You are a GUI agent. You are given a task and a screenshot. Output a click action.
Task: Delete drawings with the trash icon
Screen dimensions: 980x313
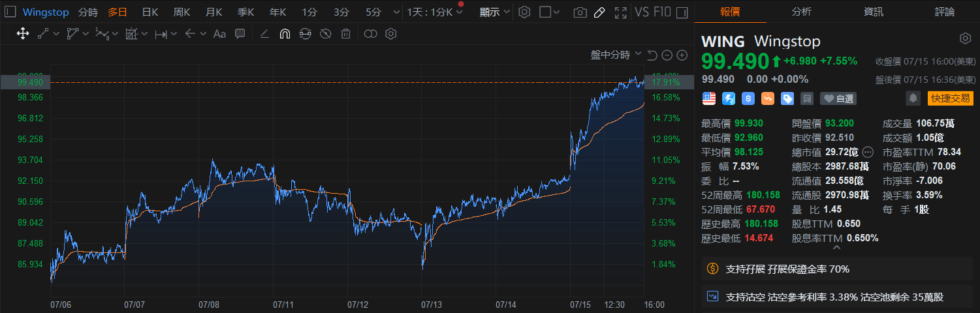tap(346, 34)
